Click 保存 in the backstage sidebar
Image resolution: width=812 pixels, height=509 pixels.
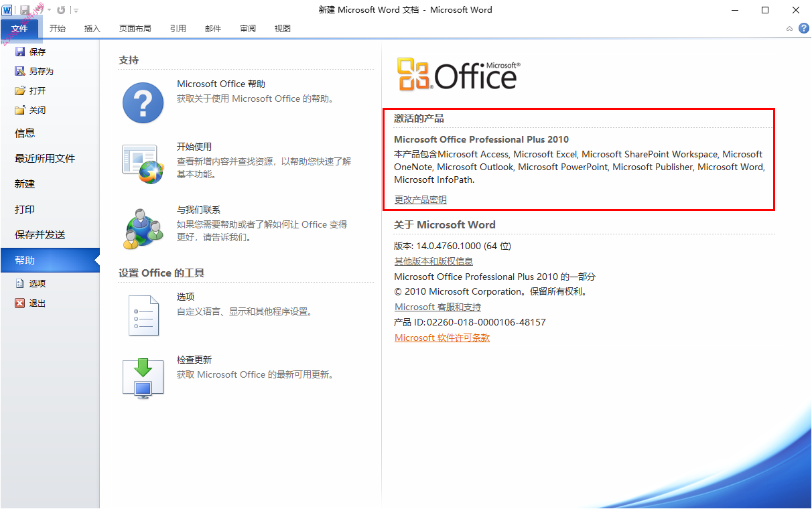click(x=31, y=52)
